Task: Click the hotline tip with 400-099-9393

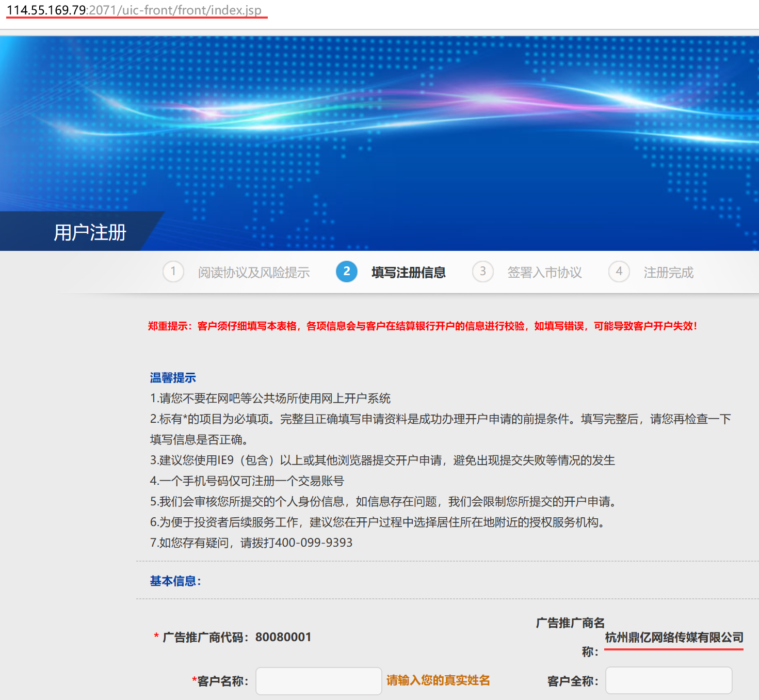Action: click(x=251, y=543)
